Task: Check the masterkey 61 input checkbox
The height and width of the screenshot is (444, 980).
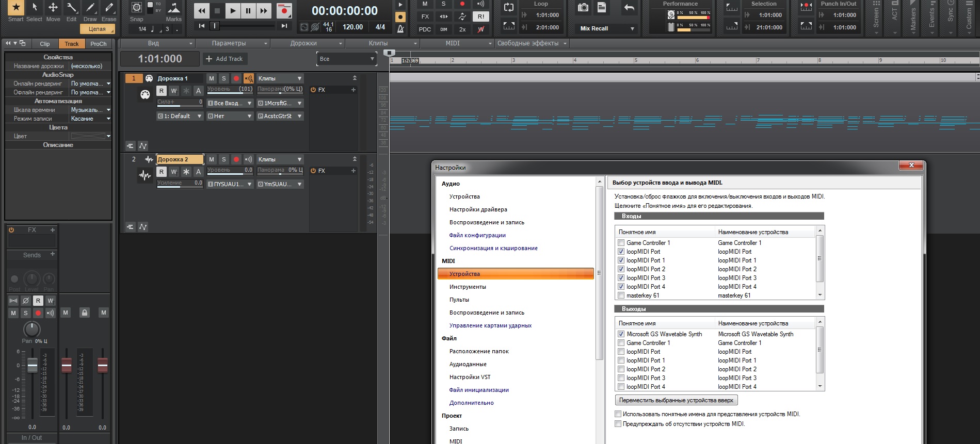Action: click(x=621, y=295)
